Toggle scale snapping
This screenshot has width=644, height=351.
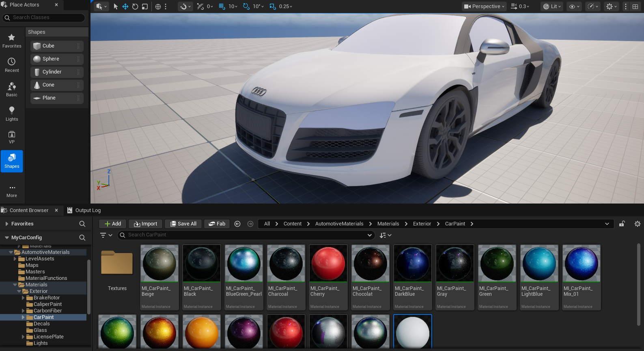pyautogui.click(x=273, y=6)
